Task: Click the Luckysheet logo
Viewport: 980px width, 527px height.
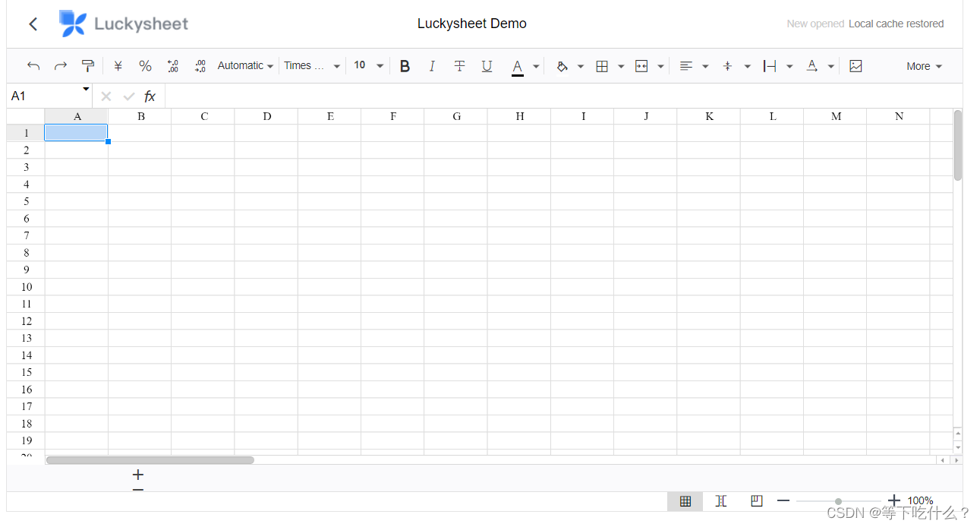Action: tap(124, 24)
